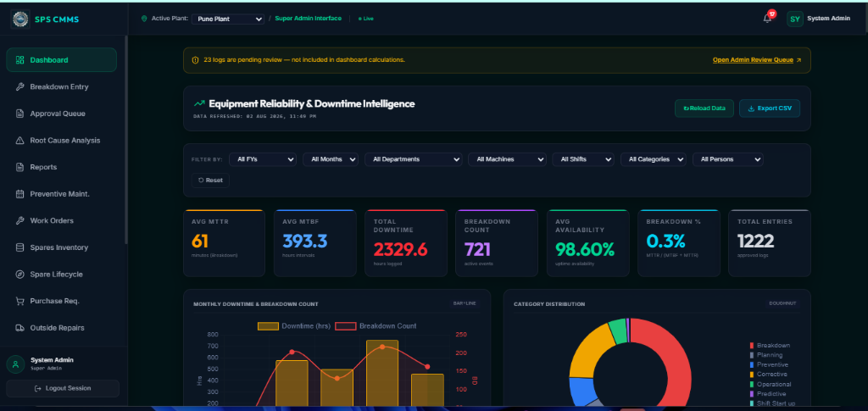Click the AVG MTTR card

(224, 243)
